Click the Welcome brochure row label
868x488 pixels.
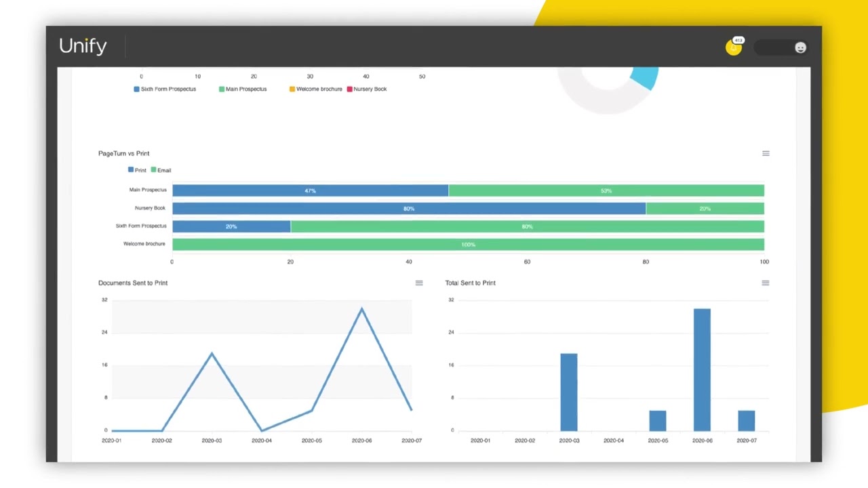pyautogui.click(x=144, y=244)
